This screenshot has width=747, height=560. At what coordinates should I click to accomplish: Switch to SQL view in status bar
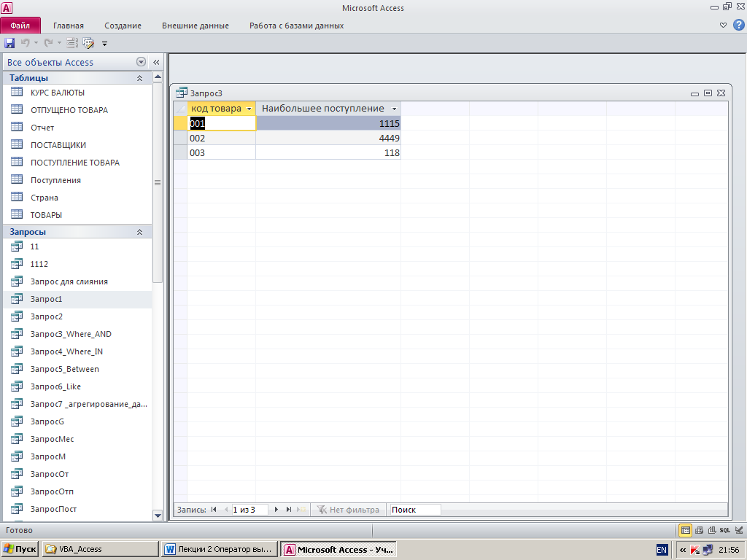(x=724, y=530)
